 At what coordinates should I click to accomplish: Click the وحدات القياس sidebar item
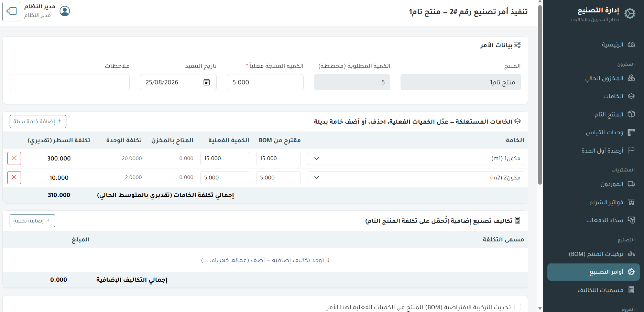point(593,132)
